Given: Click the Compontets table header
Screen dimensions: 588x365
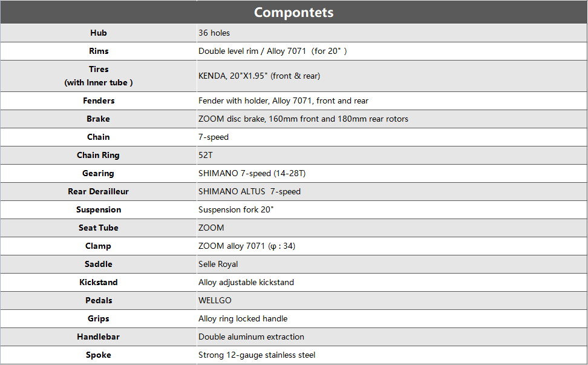Looking at the screenshot, I should coord(293,12).
